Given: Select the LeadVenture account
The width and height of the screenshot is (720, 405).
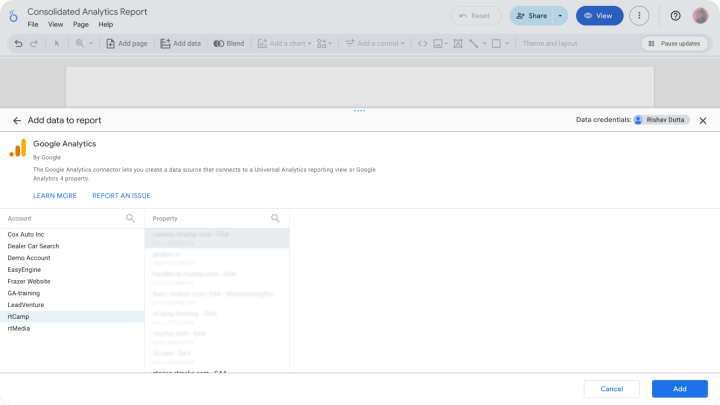Looking at the screenshot, I should coord(72,305).
